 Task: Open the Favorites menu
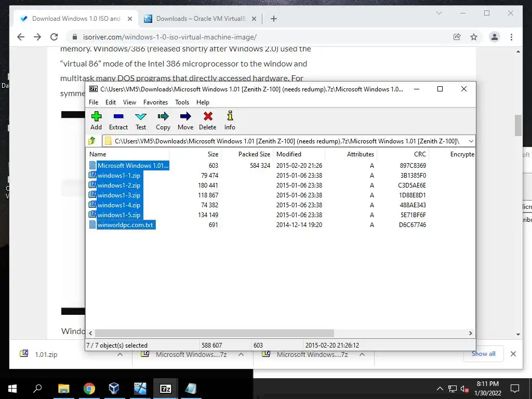coord(155,102)
